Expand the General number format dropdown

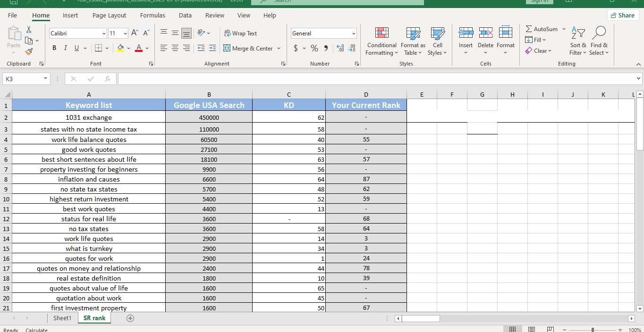[354, 33]
